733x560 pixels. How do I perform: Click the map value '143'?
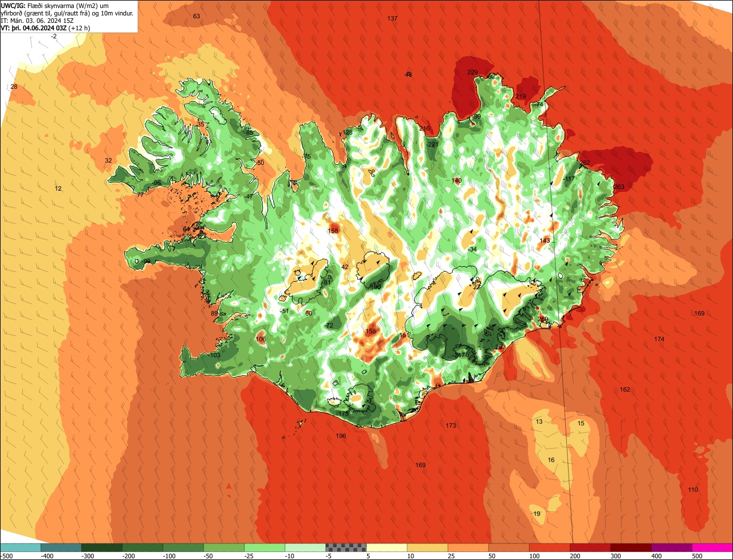pyautogui.click(x=545, y=240)
